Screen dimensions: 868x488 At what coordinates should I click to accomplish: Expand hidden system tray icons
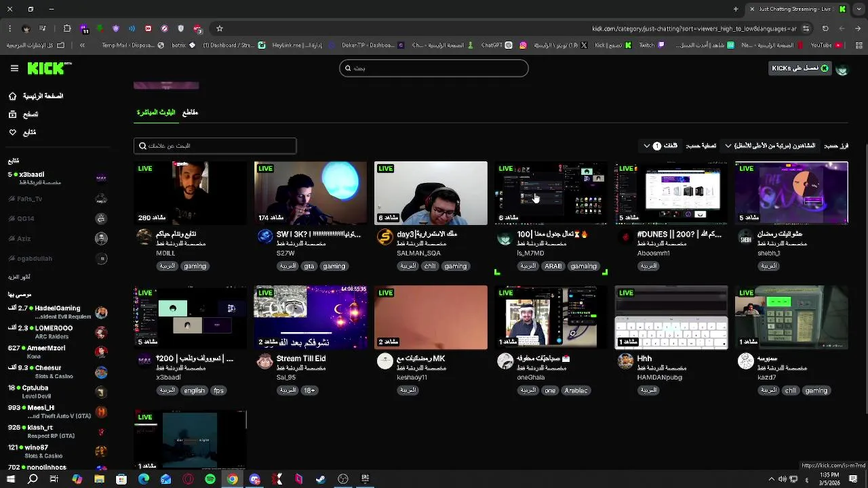[771, 479]
